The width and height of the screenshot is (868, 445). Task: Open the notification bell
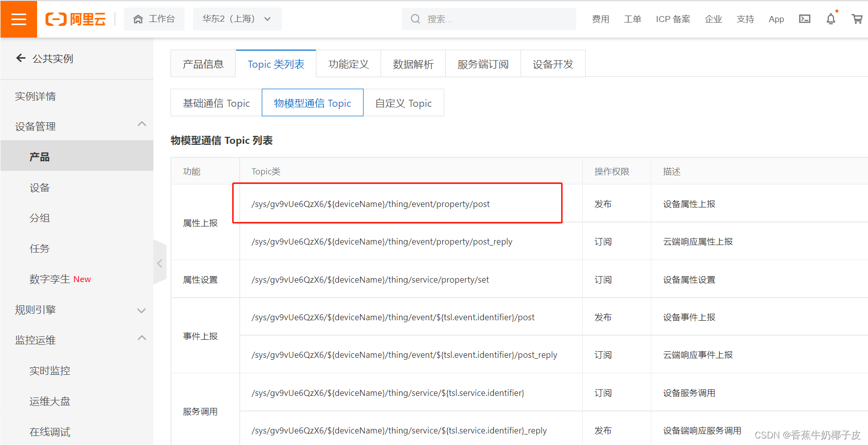(x=831, y=19)
